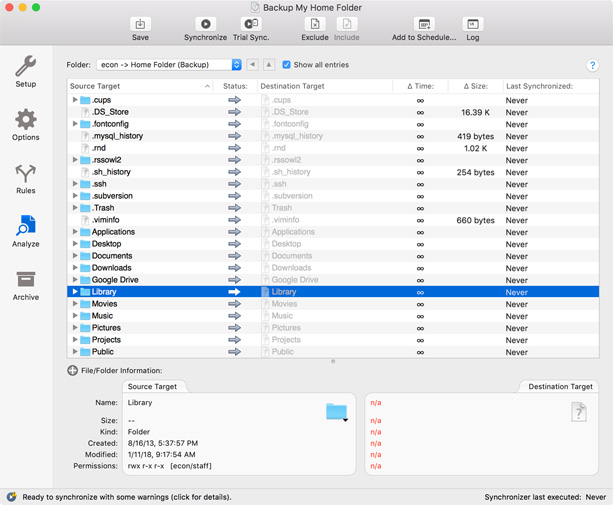Click sync direction arrow for .DS_Store
This screenshot has height=505, width=613.
(x=234, y=112)
